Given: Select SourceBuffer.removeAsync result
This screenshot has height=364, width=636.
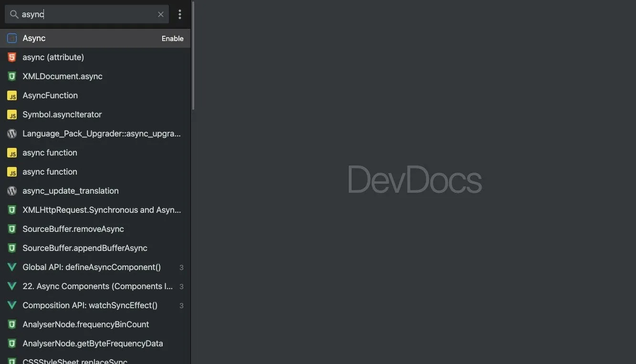Looking at the screenshot, I should pos(95,229).
